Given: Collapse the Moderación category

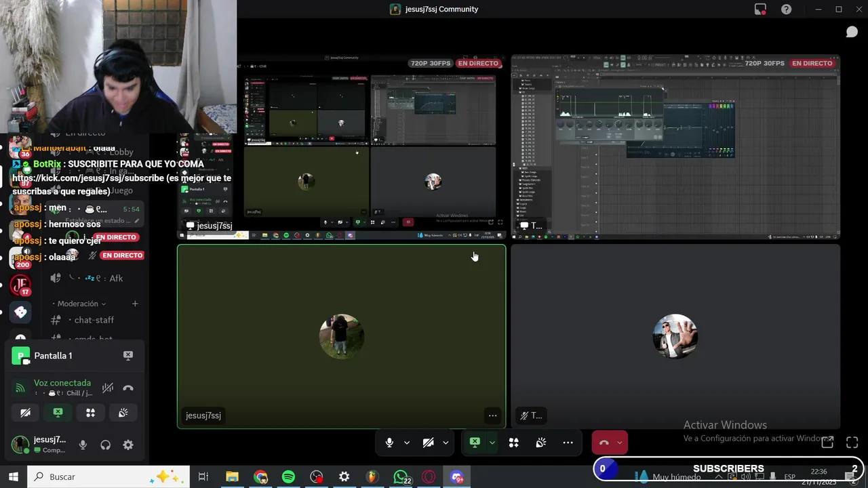Looking at the screenshot, I should click(82, 304).
